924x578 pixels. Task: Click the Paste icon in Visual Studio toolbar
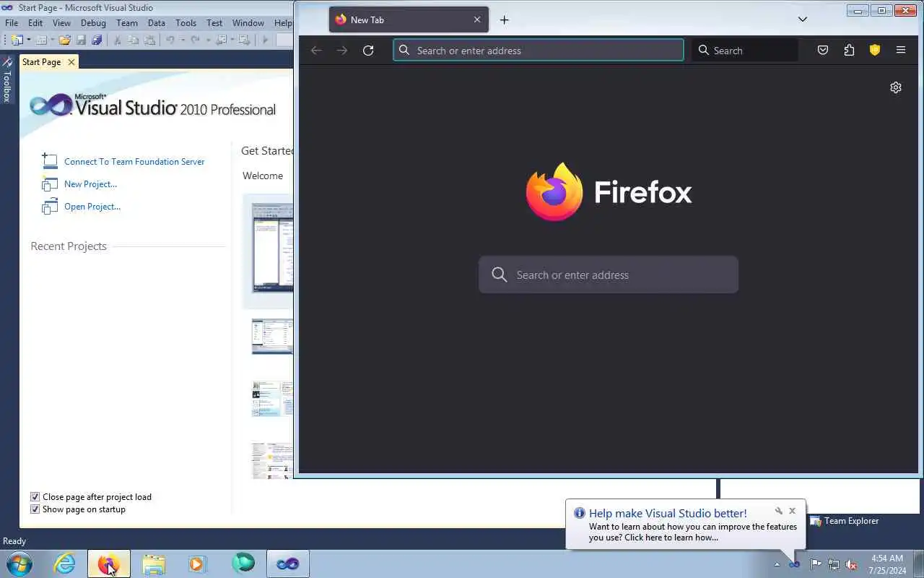149,40
